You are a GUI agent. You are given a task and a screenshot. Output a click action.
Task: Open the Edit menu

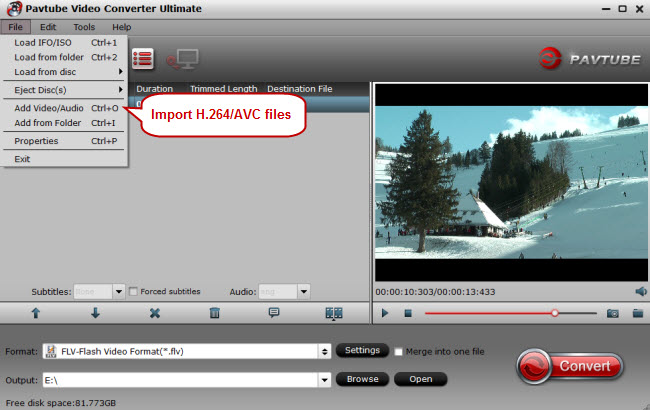coord(48,27)
